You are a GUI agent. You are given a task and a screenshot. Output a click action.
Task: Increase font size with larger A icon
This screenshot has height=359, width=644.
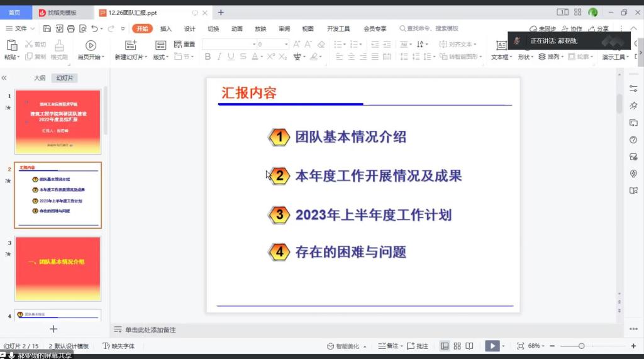(x=297, y=44)
